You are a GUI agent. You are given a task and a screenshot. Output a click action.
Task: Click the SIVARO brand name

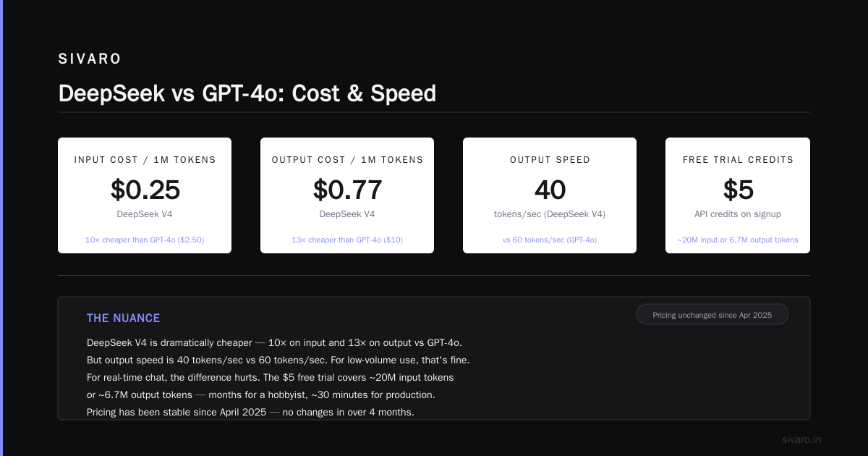(90, 59)
